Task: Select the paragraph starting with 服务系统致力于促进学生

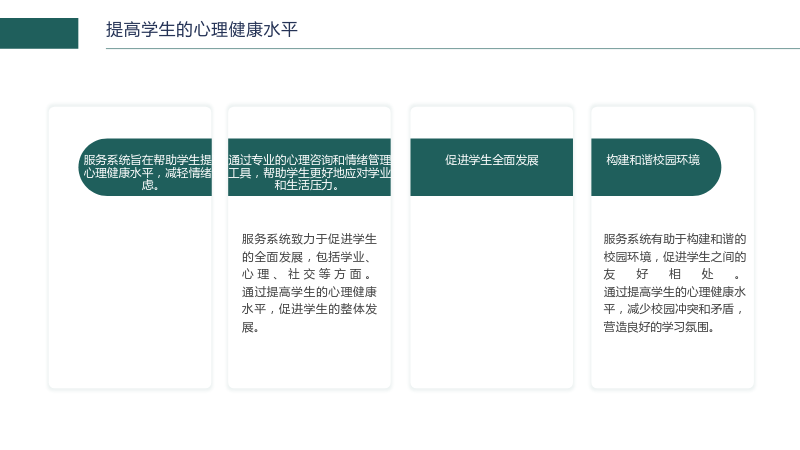Action: [309, 283]
